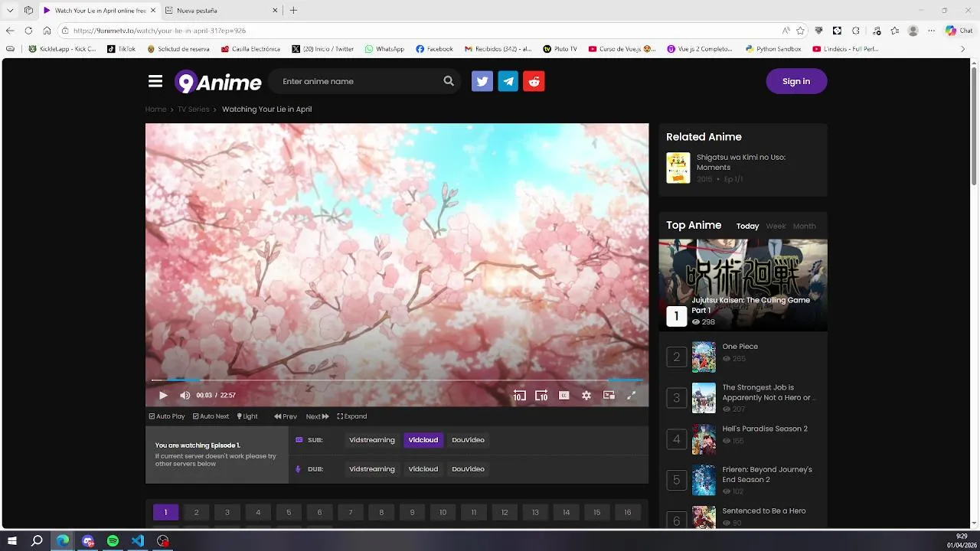Toggle closed captions in the player

click(564, 396)
